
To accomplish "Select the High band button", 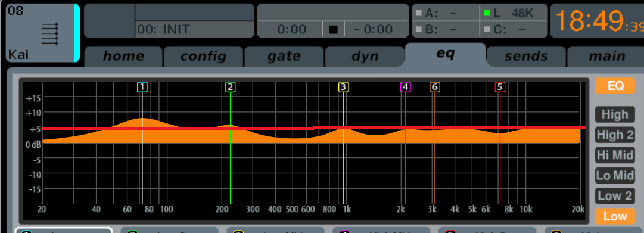I will [x=615, y=114].
